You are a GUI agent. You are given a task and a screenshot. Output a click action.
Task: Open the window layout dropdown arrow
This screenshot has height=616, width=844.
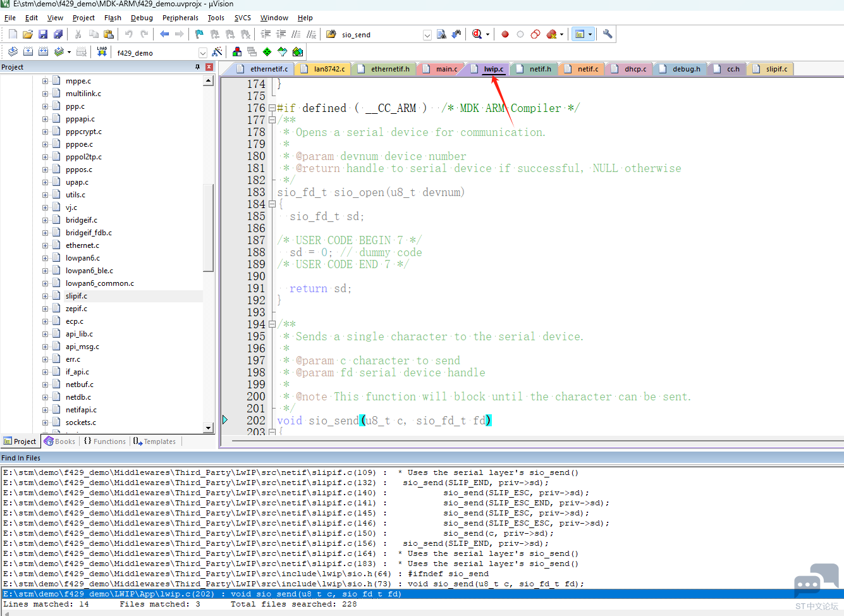[590, 35]
